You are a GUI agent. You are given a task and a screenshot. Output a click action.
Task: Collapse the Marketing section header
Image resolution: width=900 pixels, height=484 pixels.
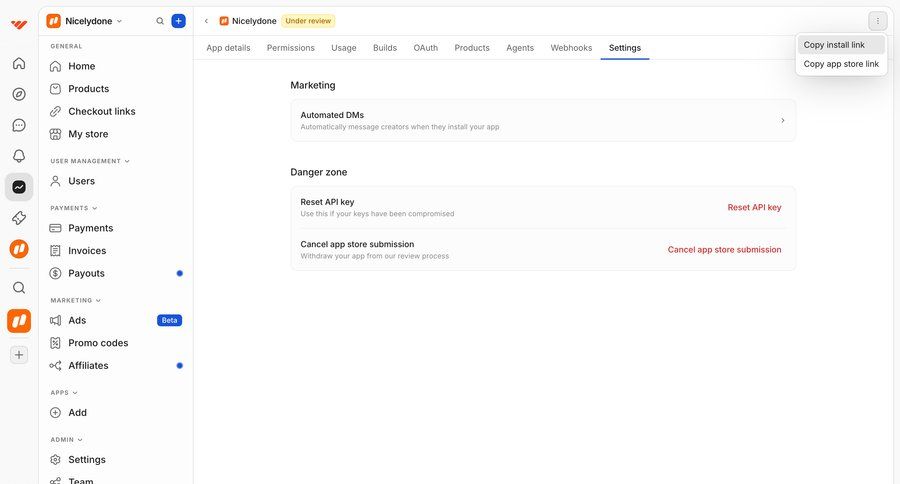tap(75, 300)
